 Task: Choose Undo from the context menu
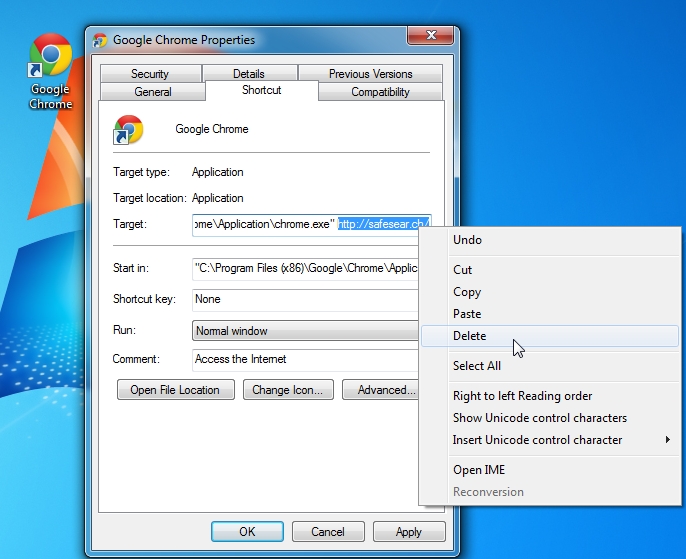tap(550, 240)
